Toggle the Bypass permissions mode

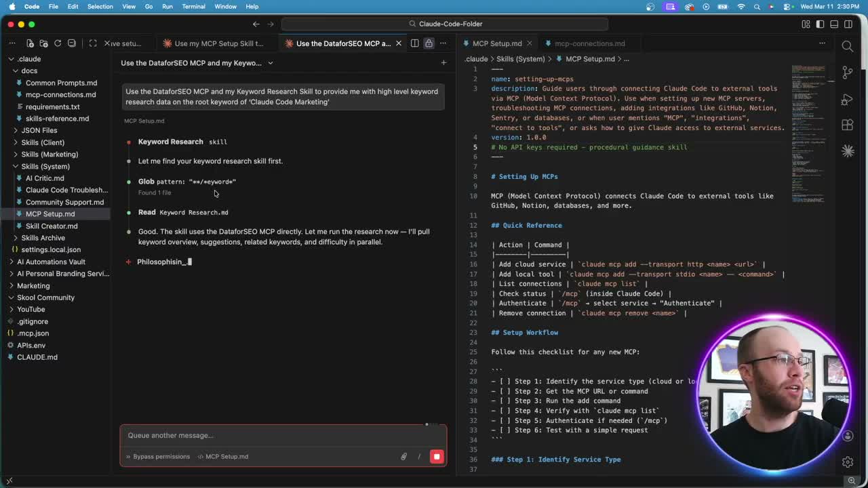coord(157,457)
